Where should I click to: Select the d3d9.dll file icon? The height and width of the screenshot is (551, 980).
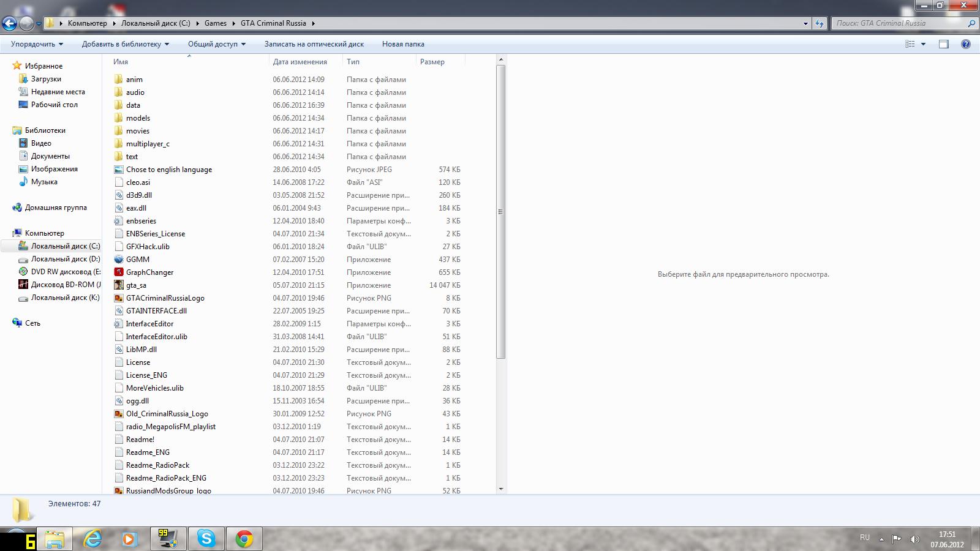click(x=119, y=195)
